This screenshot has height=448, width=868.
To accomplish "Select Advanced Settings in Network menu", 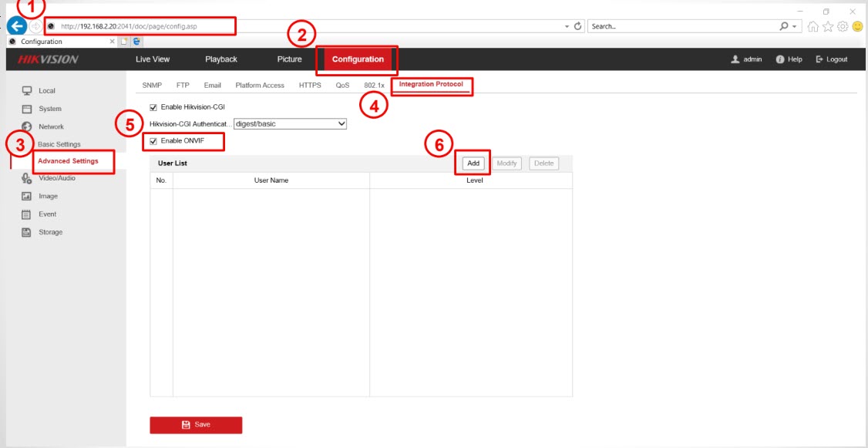I will pyautogui.click(x=68, y=161).
